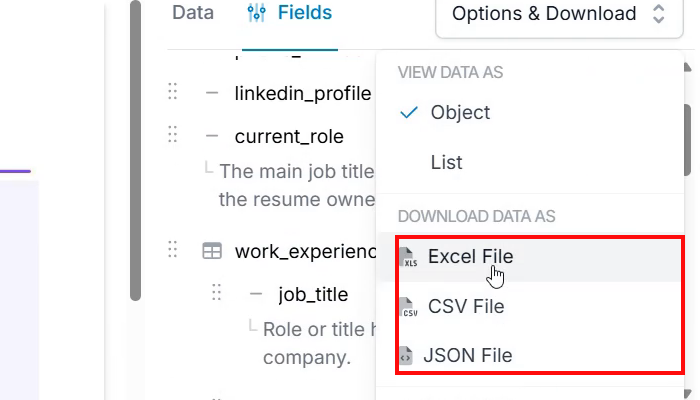Click the drag handle beside current_role

coord(173,134)
